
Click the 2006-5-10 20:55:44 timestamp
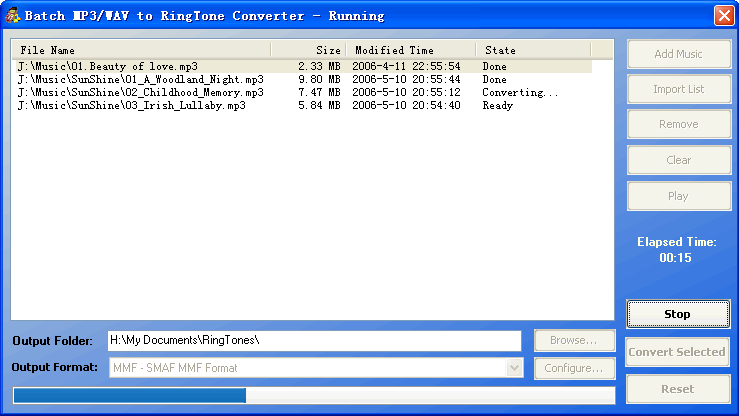tap(406, 79)
